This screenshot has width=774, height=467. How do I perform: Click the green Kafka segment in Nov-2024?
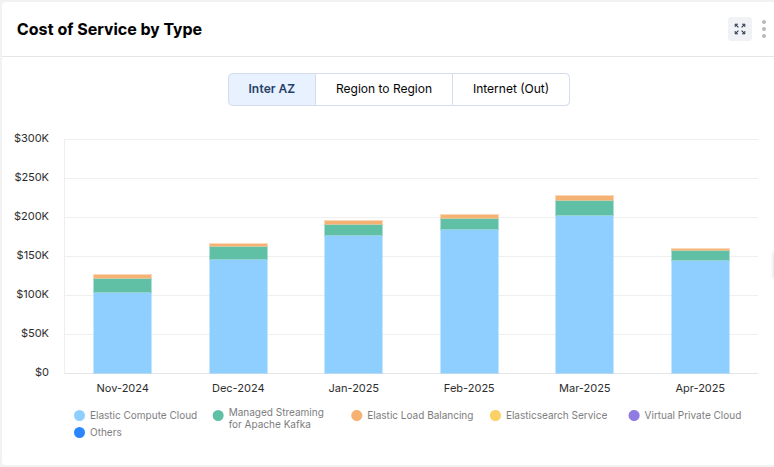tap(123, 285)
